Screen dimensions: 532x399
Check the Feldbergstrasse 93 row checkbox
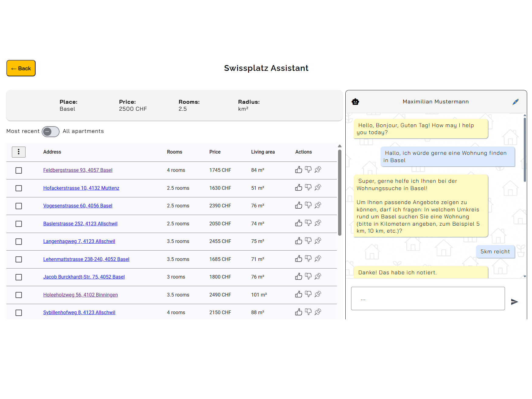pyautogui.click(x=19, y=171)
